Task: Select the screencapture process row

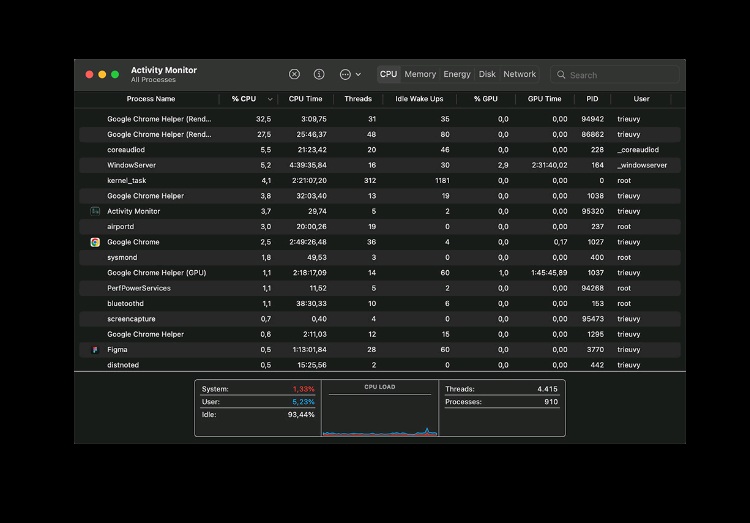Action: (x=380, y=319)
